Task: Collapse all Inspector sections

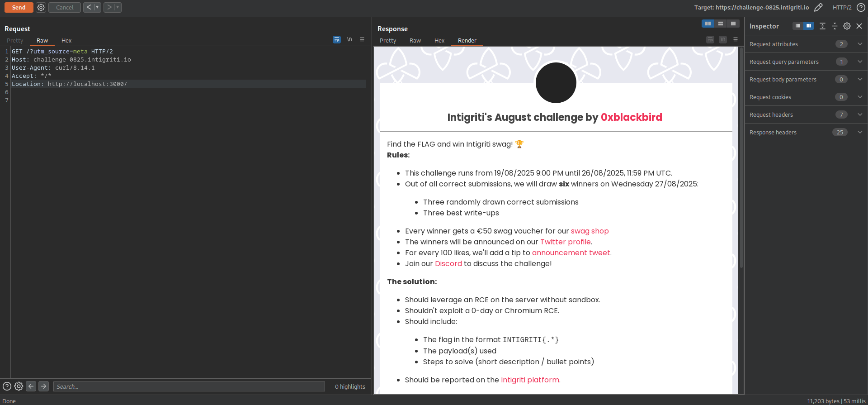Action: click(x=835, y=26)
